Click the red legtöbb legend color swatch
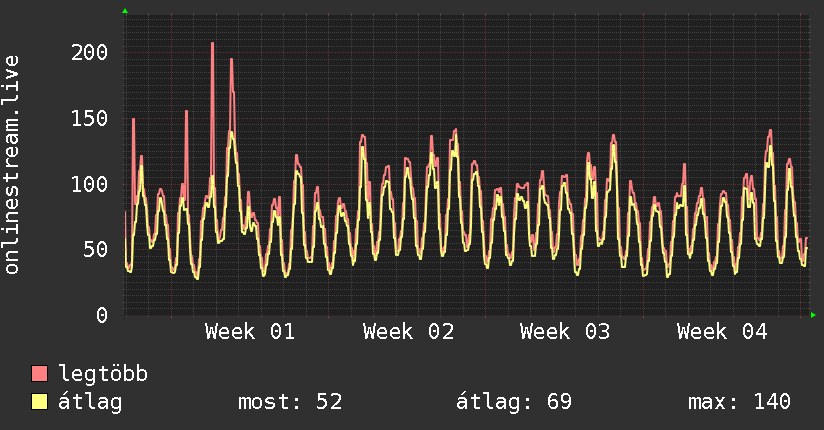824x430 pixels. (x=39, y=373)
